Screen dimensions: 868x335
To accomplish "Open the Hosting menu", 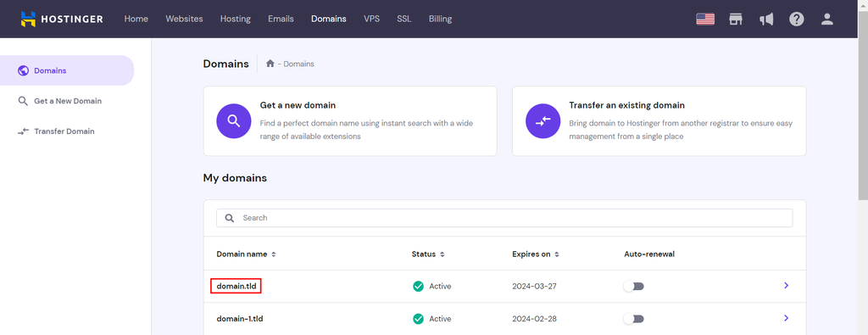I will pyautogui.click(x=236, y=19).
